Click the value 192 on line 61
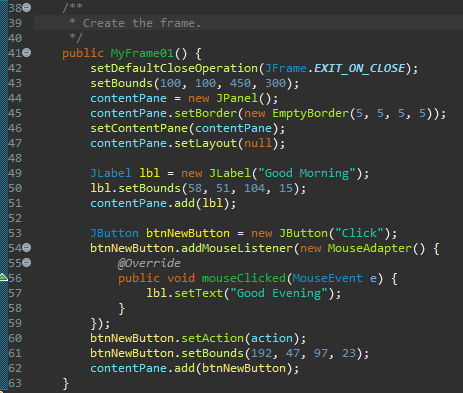Screen dimensions: 463x393 pos(261,353)
